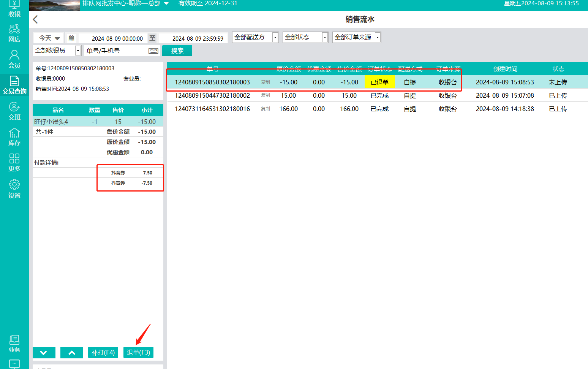This screenshot has height=369, width=588.
Task: Expand the 全部订单来源 dropdown
Action: point(356,37)
